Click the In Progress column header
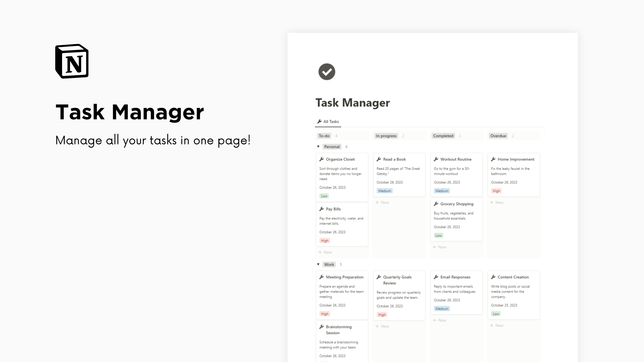This screenshot has width=644, height=362. click(386, 136)
